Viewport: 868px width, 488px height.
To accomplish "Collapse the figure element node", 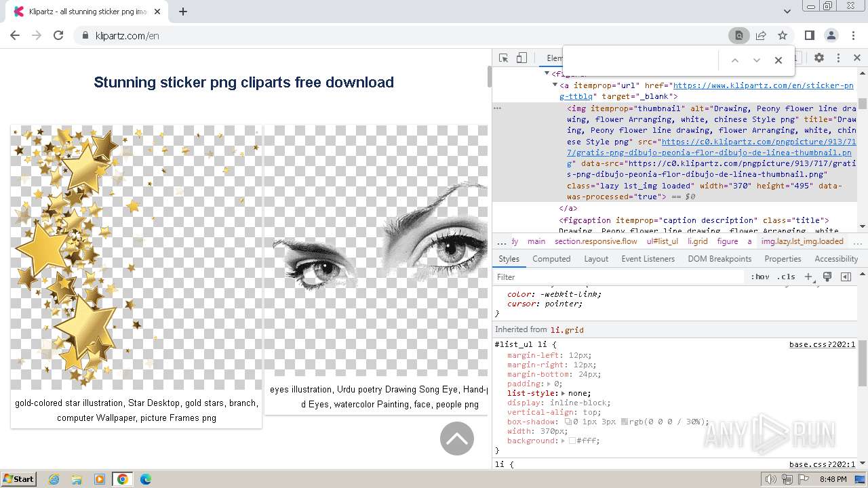I will tap(547, 73).
